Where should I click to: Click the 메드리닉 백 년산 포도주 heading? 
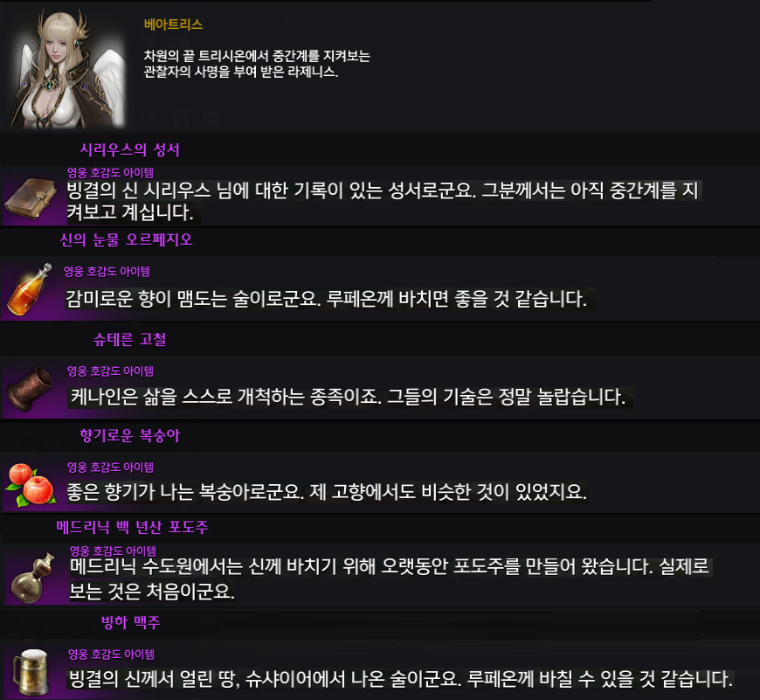[132, 527]
